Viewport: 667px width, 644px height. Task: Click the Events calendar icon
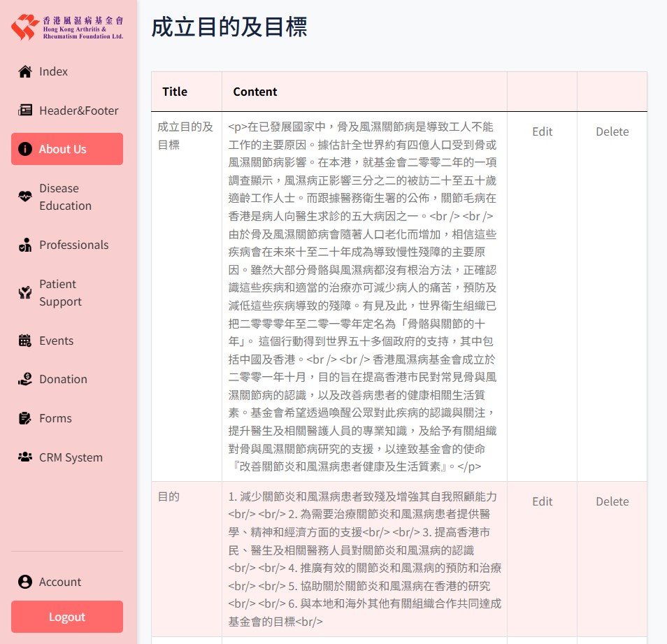(25, 341)
